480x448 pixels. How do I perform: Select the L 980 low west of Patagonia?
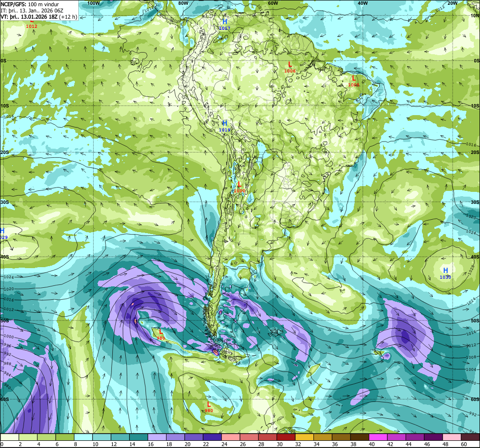point(161,334)
